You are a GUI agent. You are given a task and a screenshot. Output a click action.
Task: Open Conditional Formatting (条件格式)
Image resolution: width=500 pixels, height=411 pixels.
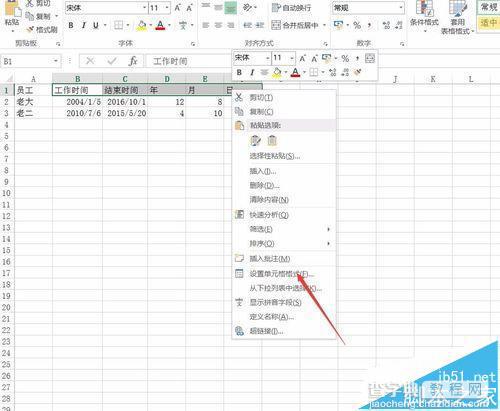click(x=424, y=17)
